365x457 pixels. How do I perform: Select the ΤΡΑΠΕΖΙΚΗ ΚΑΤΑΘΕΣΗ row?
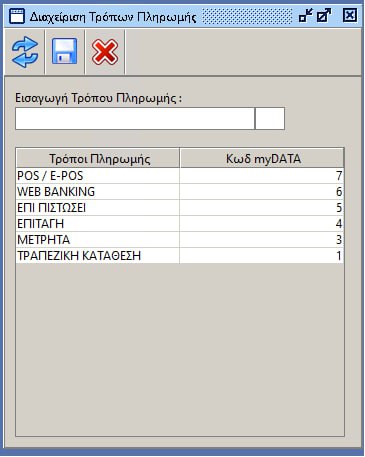pos(180,256)
